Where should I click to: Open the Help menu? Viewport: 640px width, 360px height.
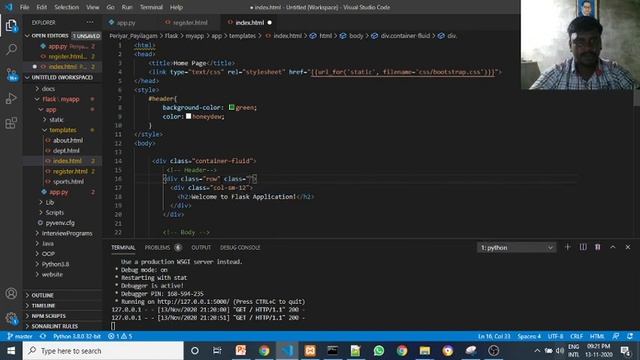coord(176,7)
